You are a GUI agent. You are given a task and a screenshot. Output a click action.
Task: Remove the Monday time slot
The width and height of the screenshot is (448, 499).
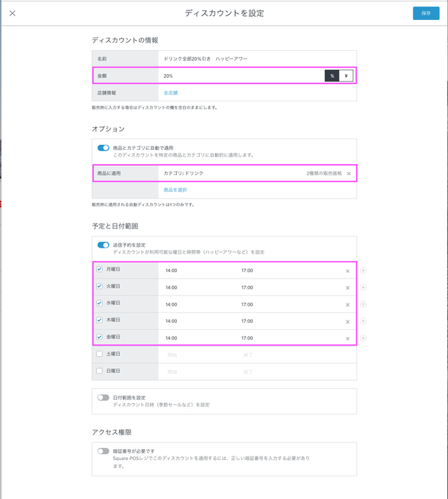click(x=347, y=271)
